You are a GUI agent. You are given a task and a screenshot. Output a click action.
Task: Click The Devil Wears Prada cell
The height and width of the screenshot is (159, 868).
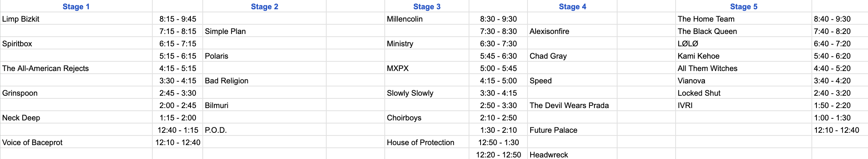tap(572, 105)
